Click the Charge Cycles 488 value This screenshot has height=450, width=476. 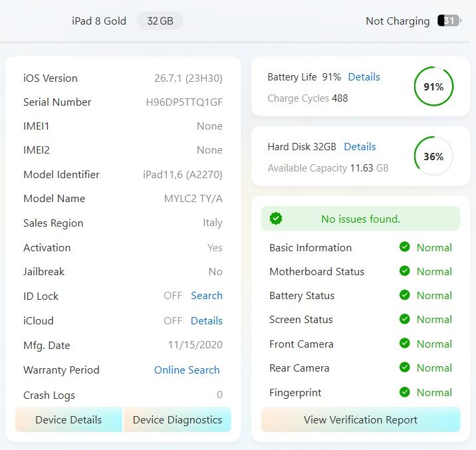(340, 98)
